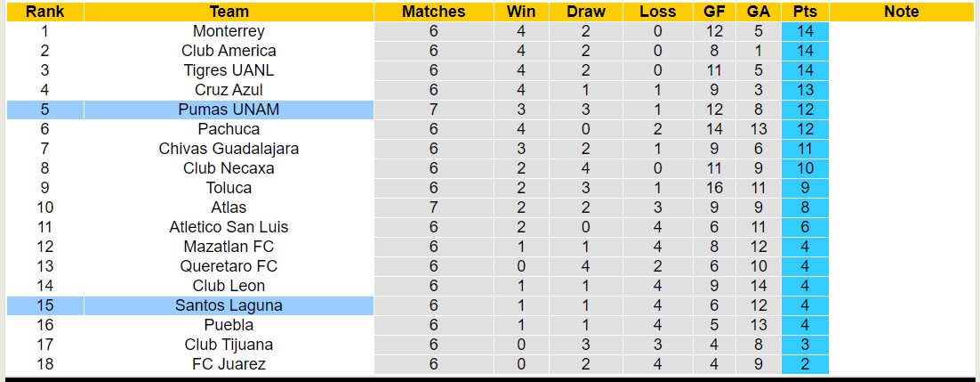Image resolution: width=980 pixels, height=382 pixels.
Task: Click Cruz Azul's blue points cell
Action: tap(805, 90)
